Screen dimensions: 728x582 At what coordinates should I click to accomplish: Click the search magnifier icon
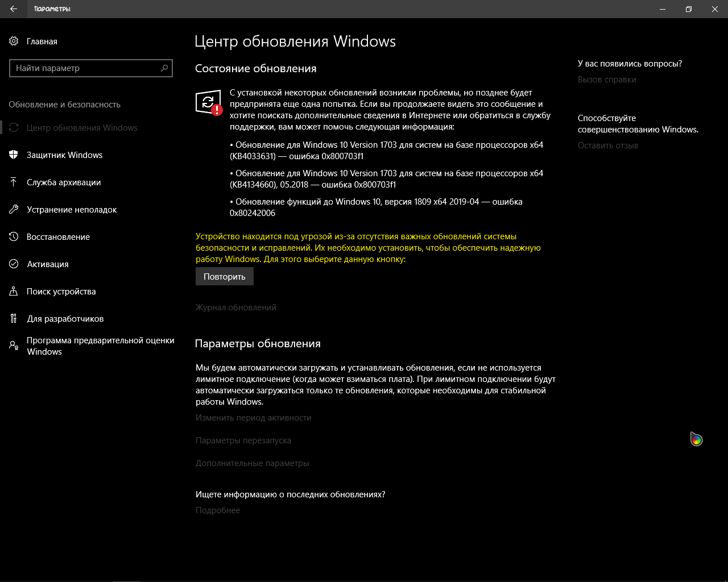pyautogui.click(x=164, y=68)
